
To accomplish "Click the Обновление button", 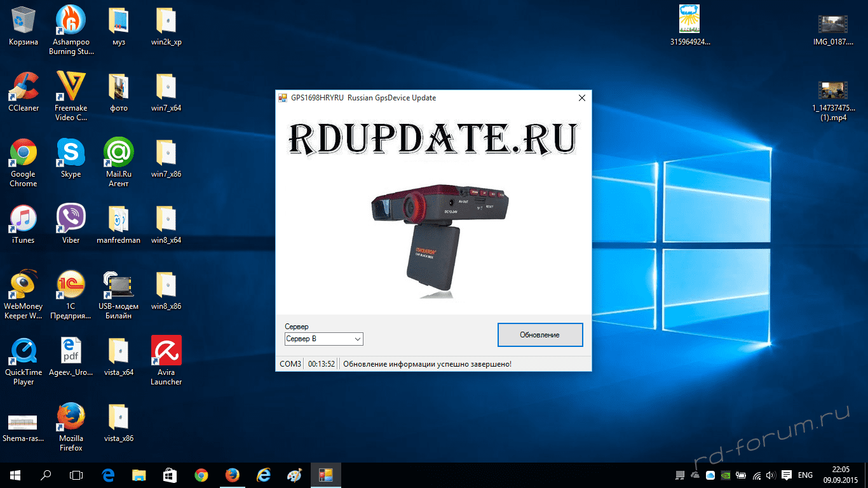I will tap(539, 335).
